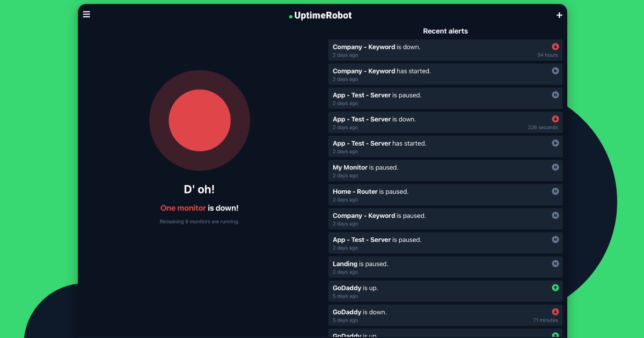Click 'Remaining 6 monitors are running' text
The image size is (644, 338).
199,221
